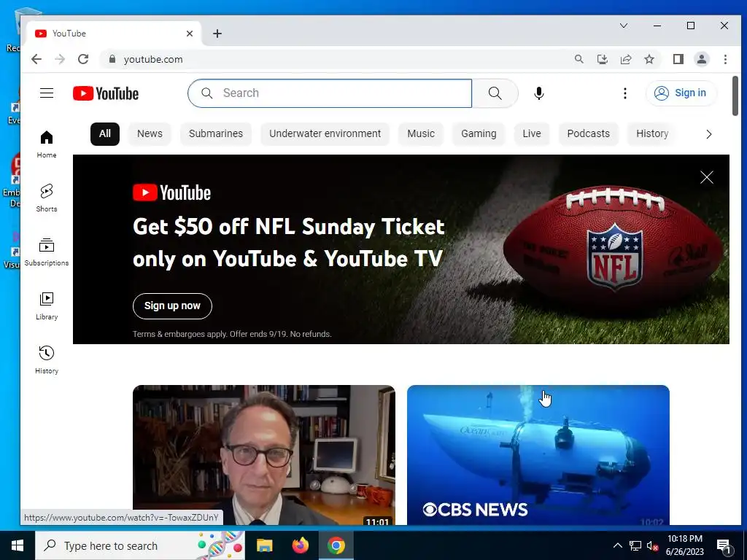Open the video of man with glasses
This screenshot has width=747, height=560.
pyautogui.click(x=264, y=455)
